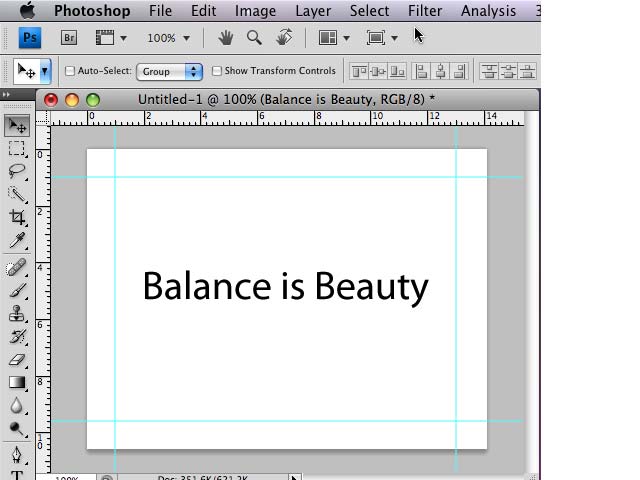Screen dimensions: 640x480
Task: Open the Apple menu
Action: pos(27,11)
